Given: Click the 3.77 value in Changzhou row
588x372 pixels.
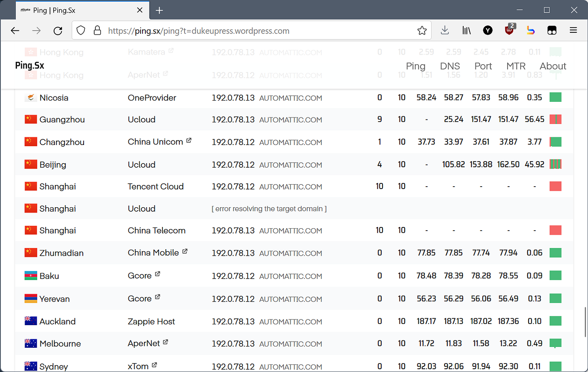Looking at the screenshot, I should tap(535, 142).
